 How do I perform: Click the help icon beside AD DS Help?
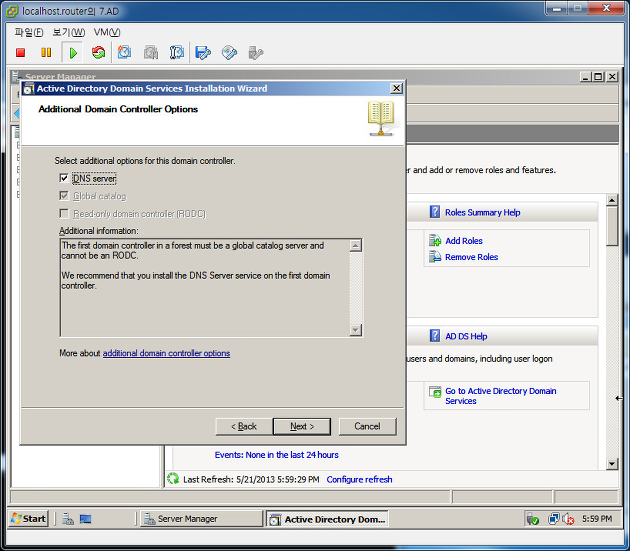point(435,336)
